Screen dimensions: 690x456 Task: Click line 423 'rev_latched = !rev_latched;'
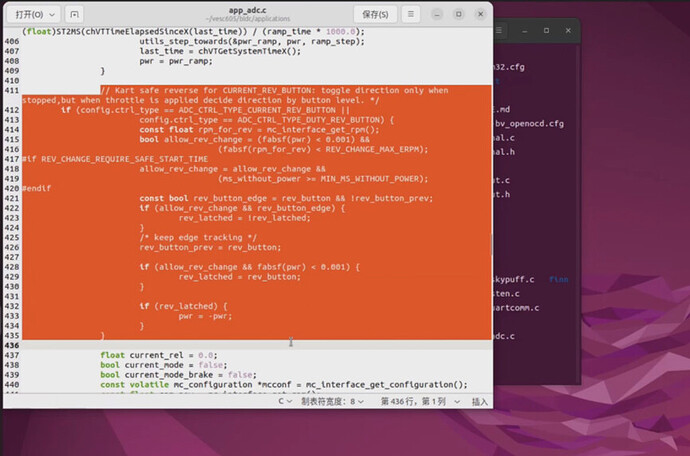point(244,218)
